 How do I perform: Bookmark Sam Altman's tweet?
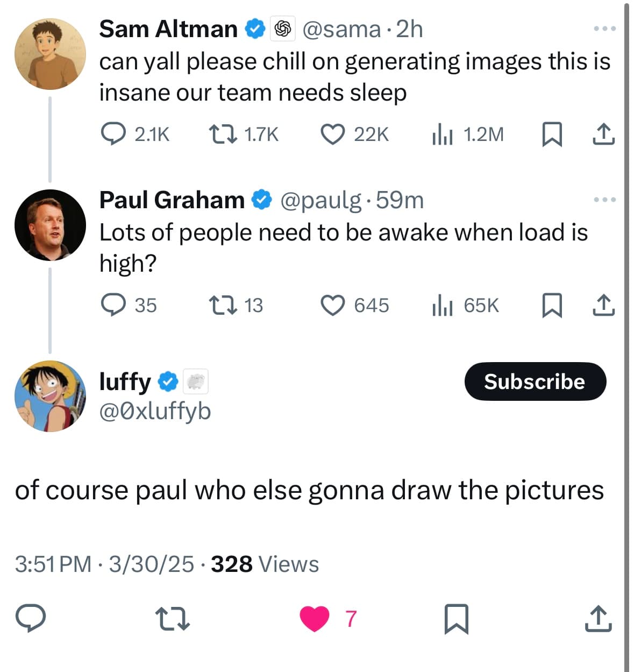pyautogui.click(x=552, y=134)
